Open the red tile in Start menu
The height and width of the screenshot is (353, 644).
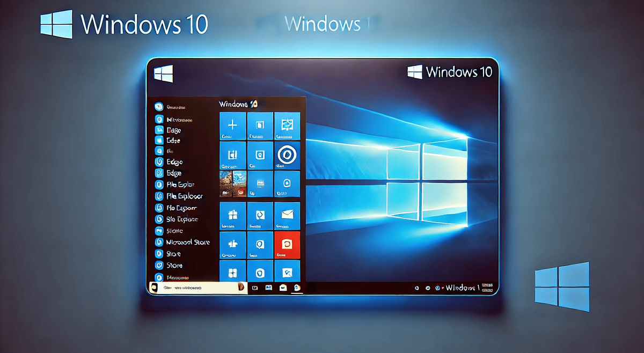(x=287, y=245)
